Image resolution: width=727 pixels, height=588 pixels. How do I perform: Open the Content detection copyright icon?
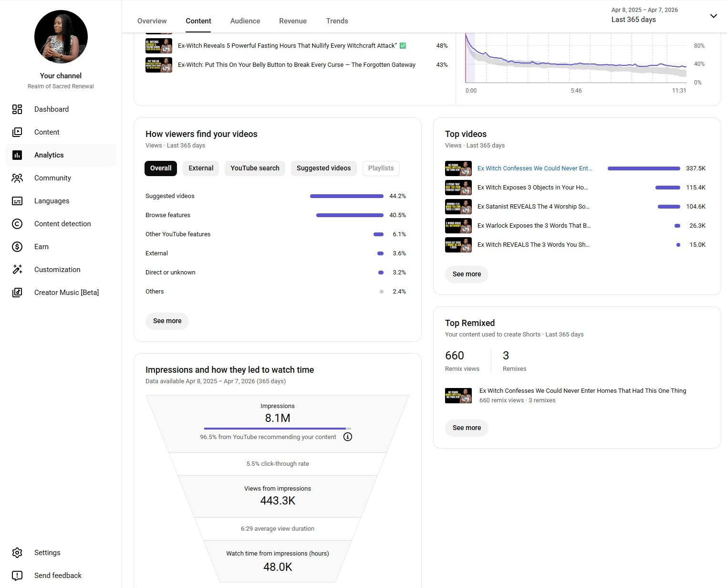point(17,224)
